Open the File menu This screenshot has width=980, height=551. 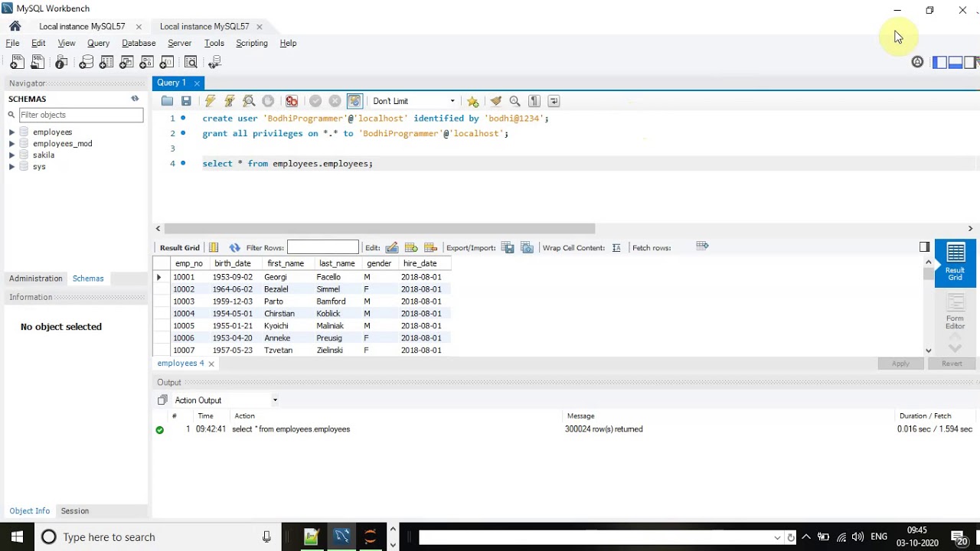(12, 43)
